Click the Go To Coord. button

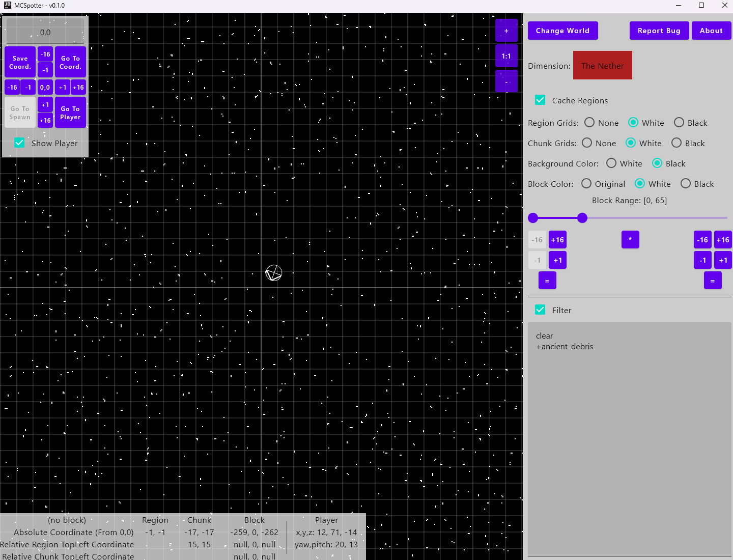(71, 62)
